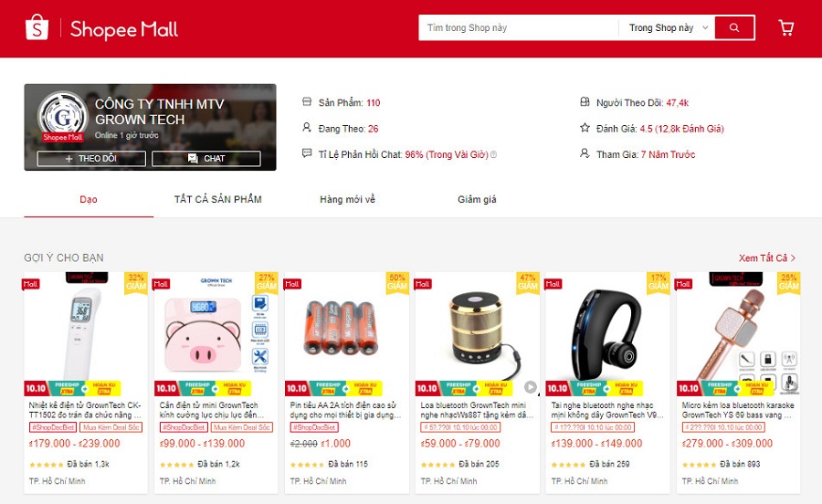Click the Shopee Mall title text
Image resolution: width=822 pixels, height=504 pixels.
click(124, 29)
